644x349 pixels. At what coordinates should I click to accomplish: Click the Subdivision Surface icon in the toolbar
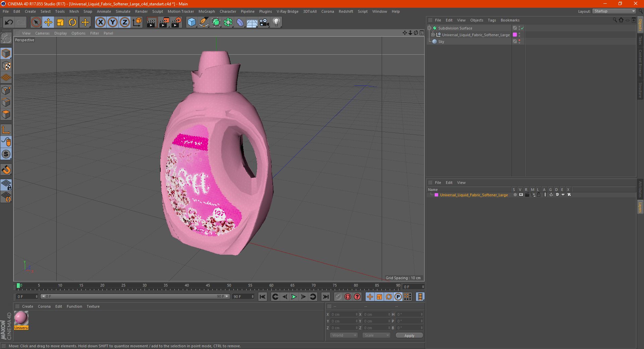click(216, 22)
